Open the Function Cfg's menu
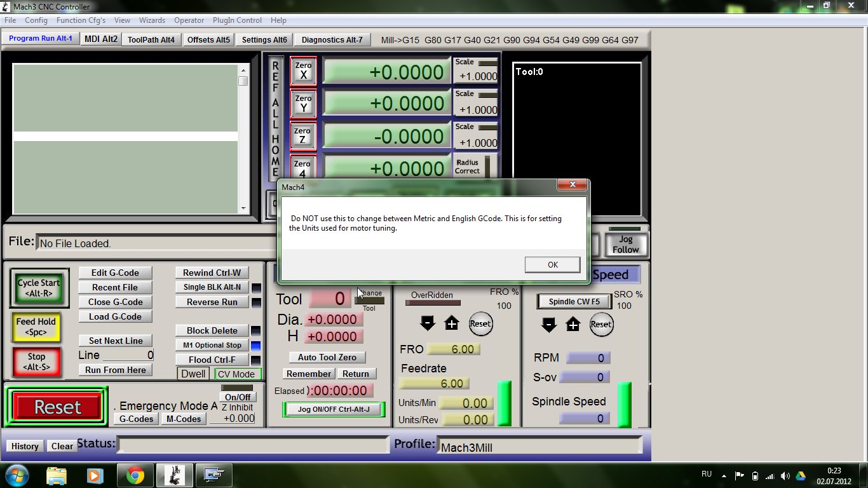The height and width of the screenshot is (488, 868). (81, 20)
